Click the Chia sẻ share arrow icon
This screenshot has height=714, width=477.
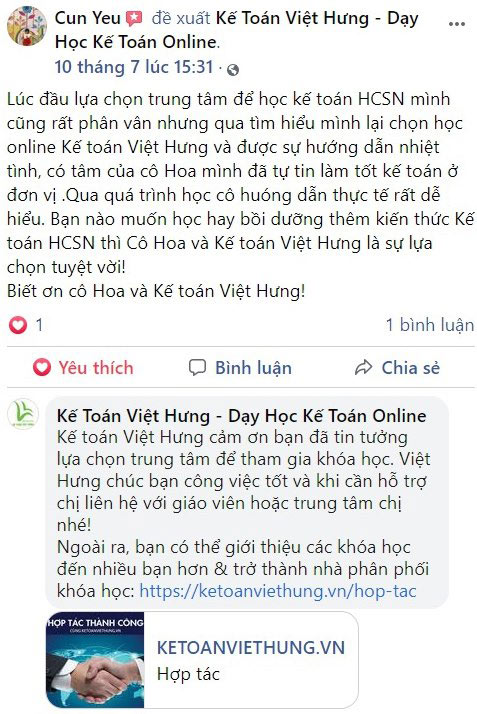tap(364, 367)
